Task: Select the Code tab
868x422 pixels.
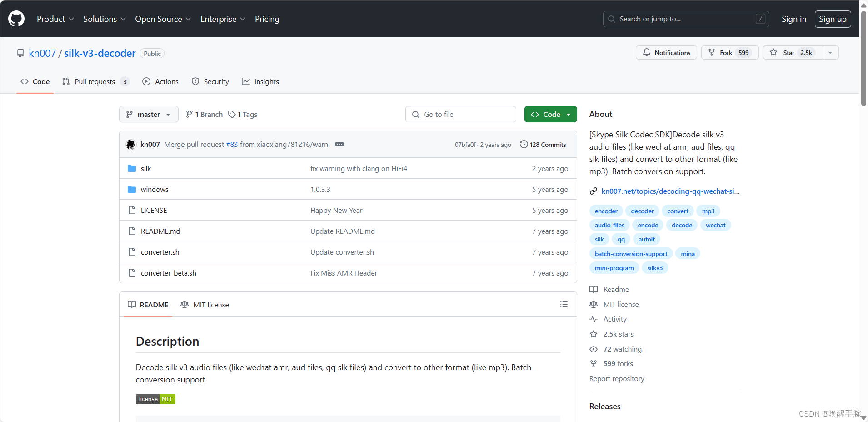Action: (35, 81)
